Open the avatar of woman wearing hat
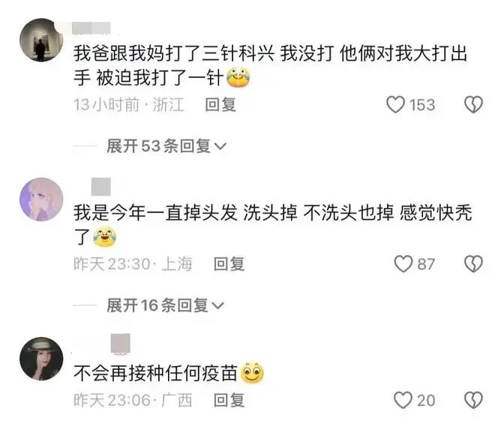 (41, 359)
